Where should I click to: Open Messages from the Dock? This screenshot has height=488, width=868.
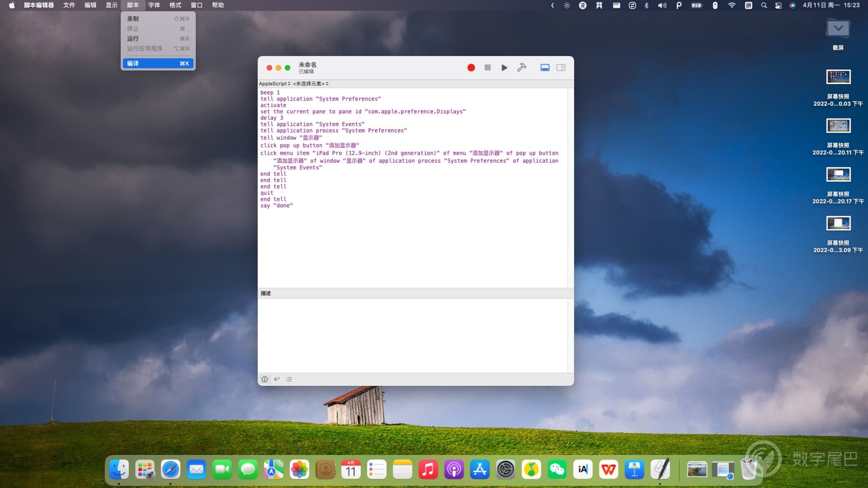click(248, 469)
